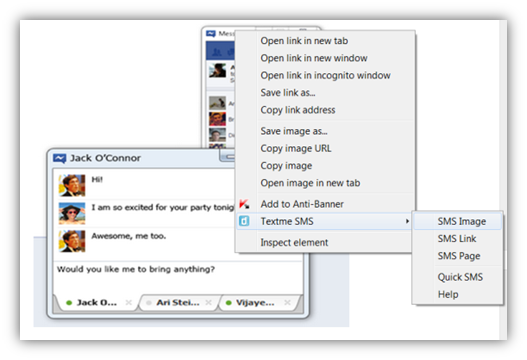Click the green online dot on Vijaye... tab
This screenshot has height=360, width=527.
(229, 303)
